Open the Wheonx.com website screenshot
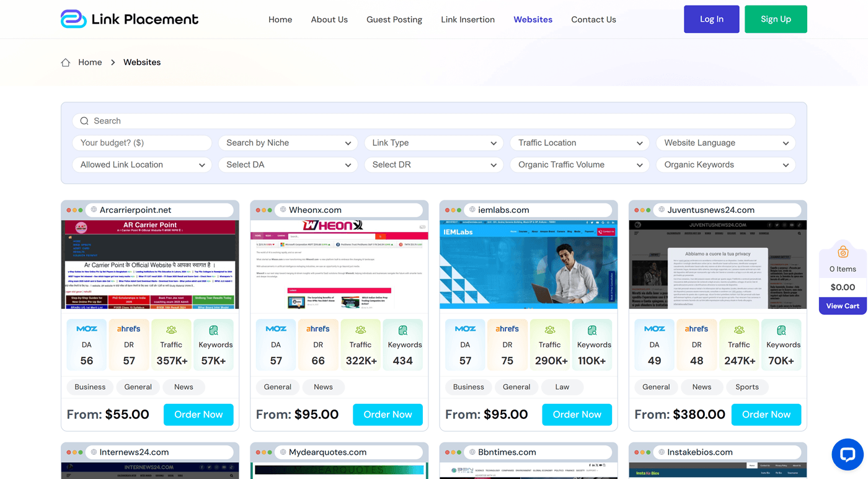The width and height of the screenshot is (868, 479). (x=339, y=264)
